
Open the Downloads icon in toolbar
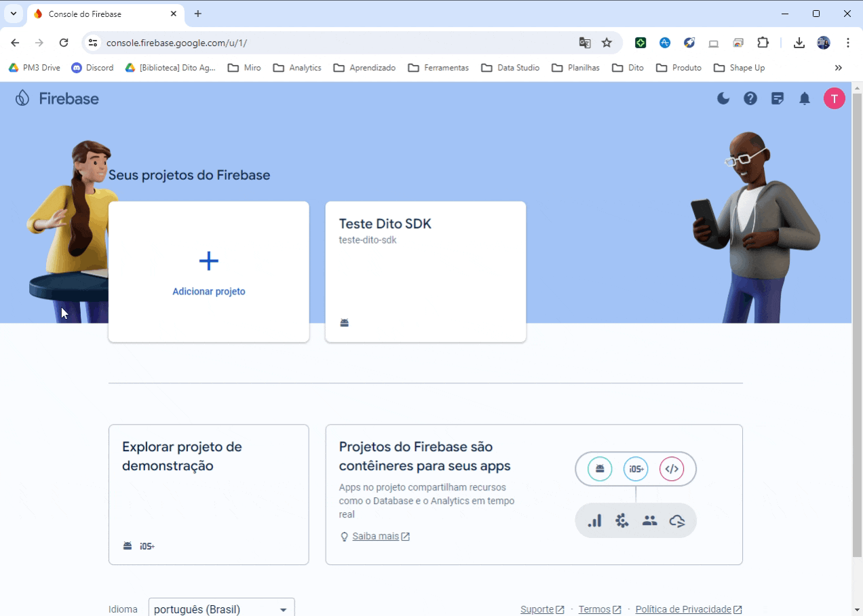pos(799,43)
